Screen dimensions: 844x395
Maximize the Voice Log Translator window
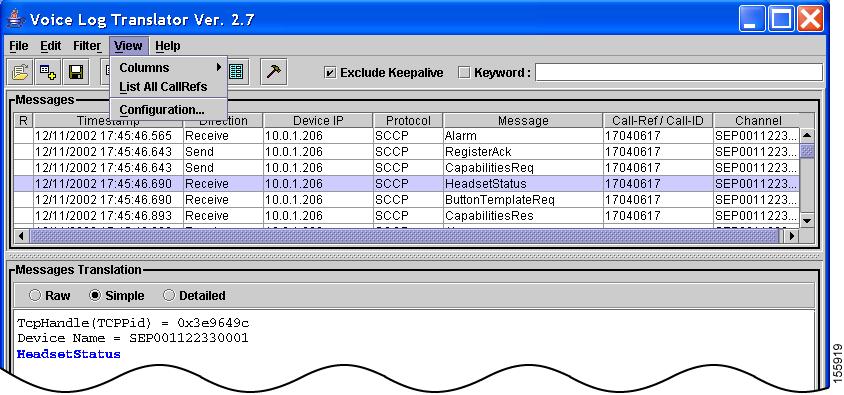(x=780, y=19)
